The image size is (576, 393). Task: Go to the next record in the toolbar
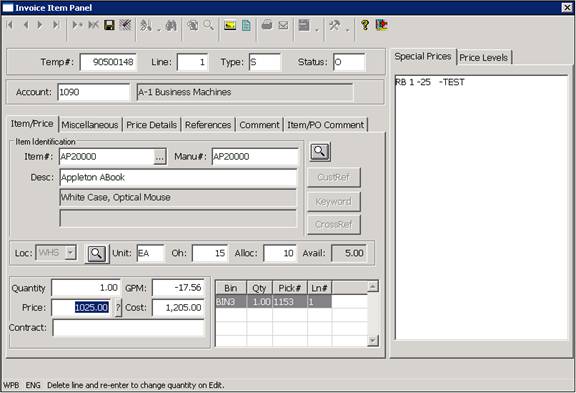coord(40,25)
